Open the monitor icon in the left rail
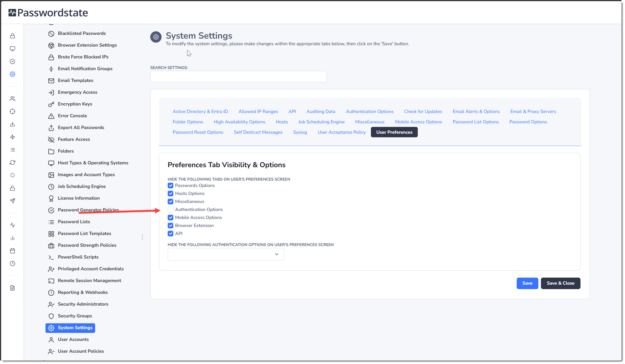Image resolution: width=625 pixels, height=364 pixels. pos(12,49)
